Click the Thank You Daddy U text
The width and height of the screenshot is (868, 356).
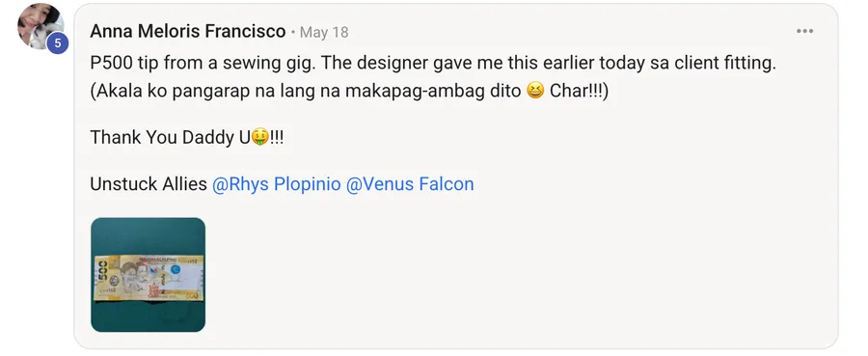171,137
